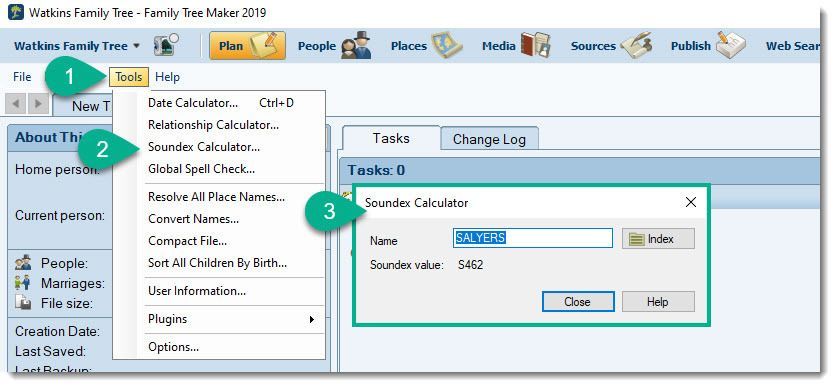Click the Home person label
This screenshot has height=387, width=835.
(x=58, y=170)
